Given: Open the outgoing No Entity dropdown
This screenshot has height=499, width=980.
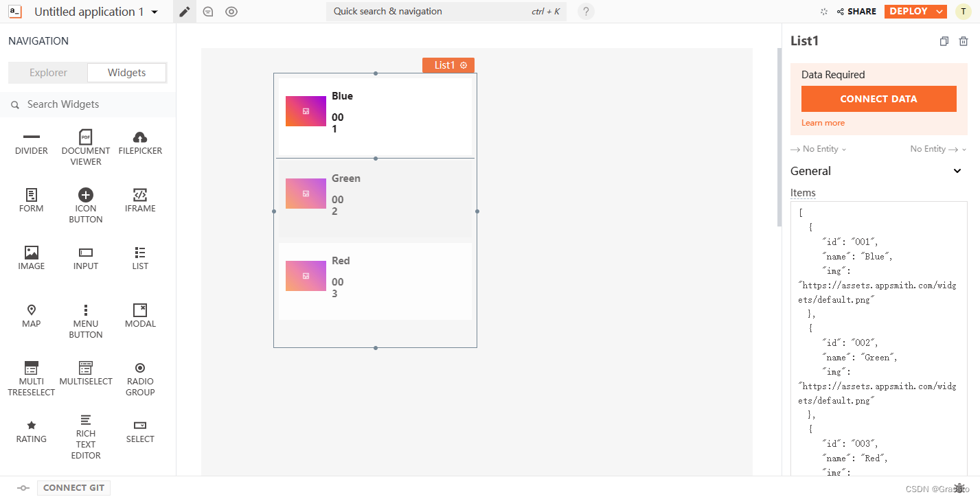Looking at the screenshot, I should [x=938, y=149].
